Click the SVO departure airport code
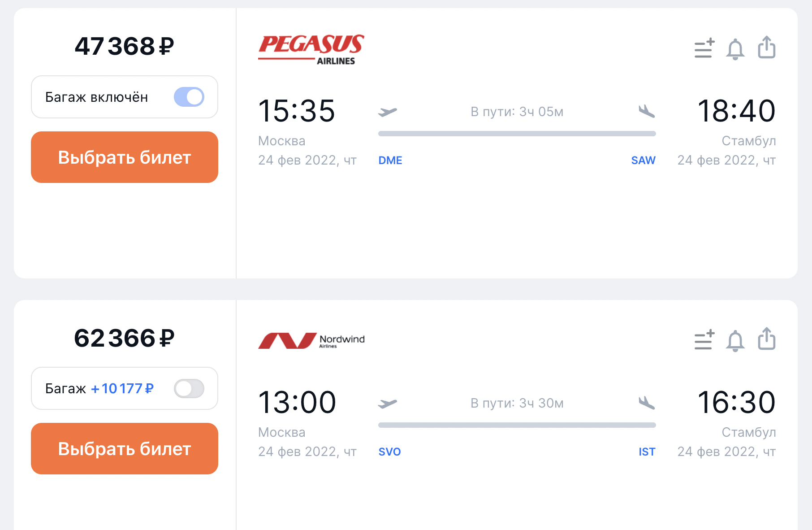Image resolution: width=812 pixels, height=530 pixels. [389, 452]
